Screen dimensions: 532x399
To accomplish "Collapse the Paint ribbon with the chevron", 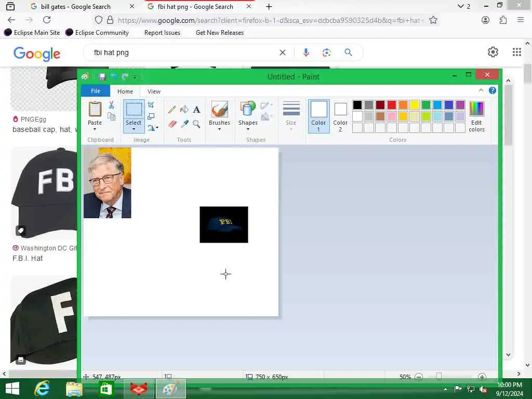I will pos(481,90).
